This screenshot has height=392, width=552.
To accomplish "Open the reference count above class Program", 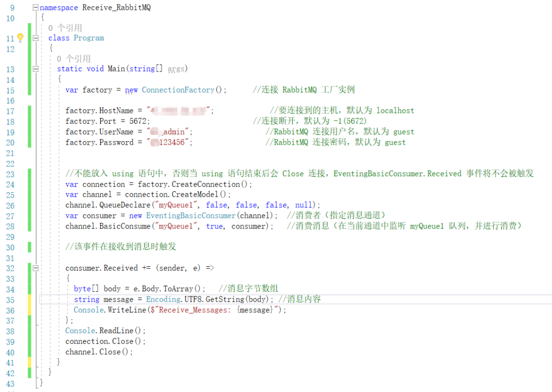I will tap(65, 28).
